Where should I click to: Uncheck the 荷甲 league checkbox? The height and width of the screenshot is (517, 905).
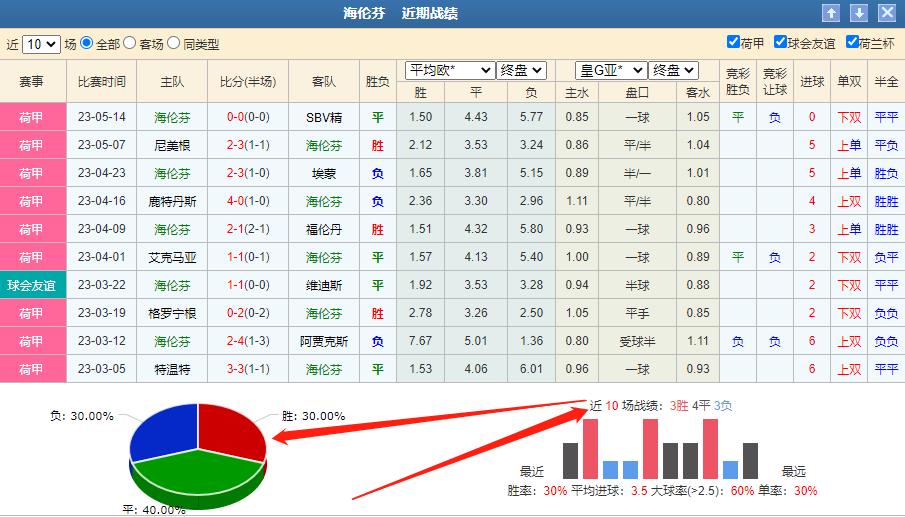[733, 42]
